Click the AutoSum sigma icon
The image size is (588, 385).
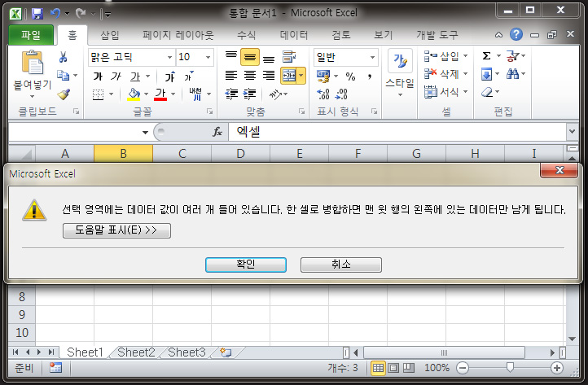point(486,56)
